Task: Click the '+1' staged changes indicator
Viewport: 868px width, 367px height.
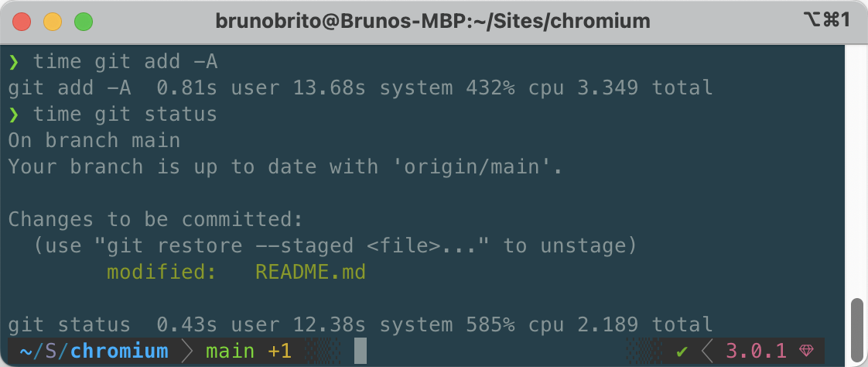Action: pyautogui.click(x=279, y=352)
